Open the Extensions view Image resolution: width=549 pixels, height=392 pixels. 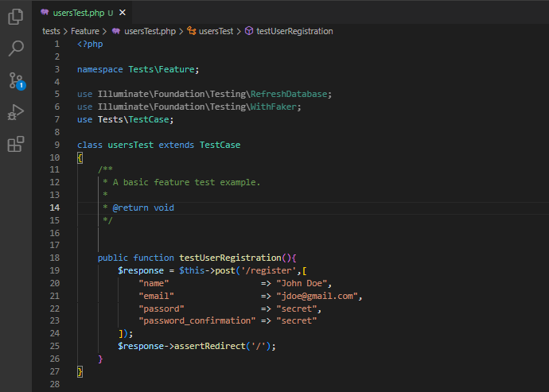[16, 144]
